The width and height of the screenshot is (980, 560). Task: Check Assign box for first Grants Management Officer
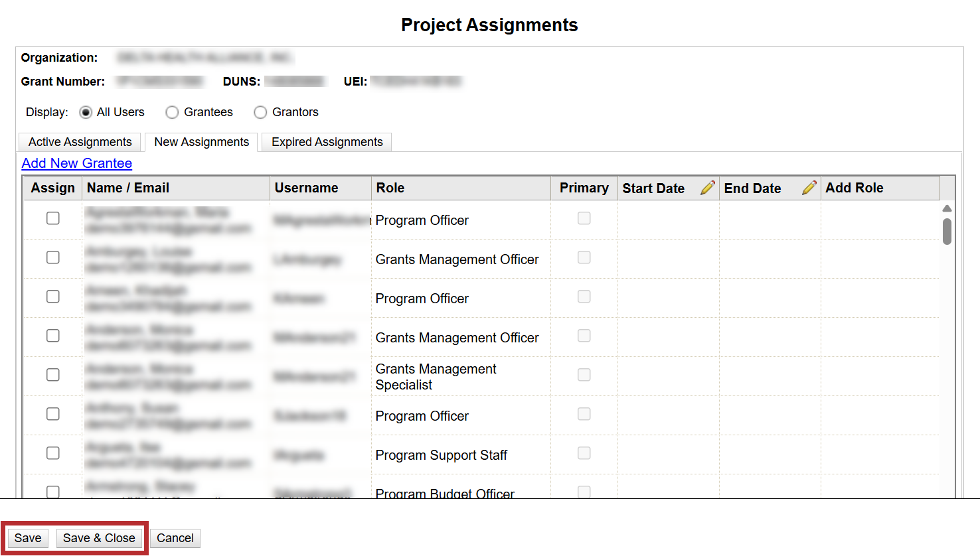point(53,257)
